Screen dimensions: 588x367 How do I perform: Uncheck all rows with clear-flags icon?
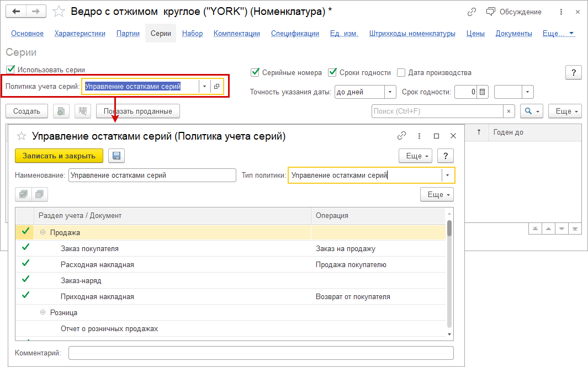pos(39,194)
